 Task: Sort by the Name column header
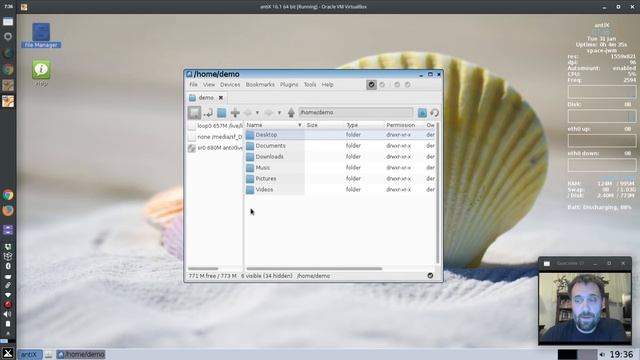tap(274, 125)
